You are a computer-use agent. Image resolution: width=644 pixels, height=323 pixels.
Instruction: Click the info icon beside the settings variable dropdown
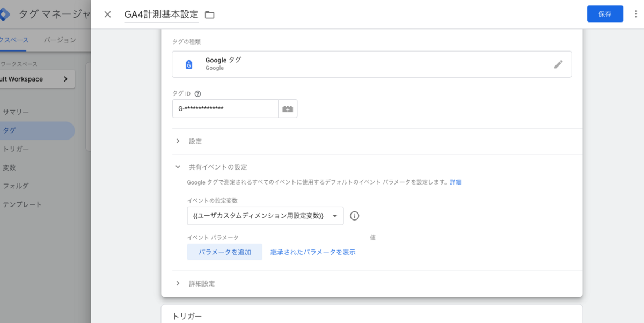tap(354, 216)
